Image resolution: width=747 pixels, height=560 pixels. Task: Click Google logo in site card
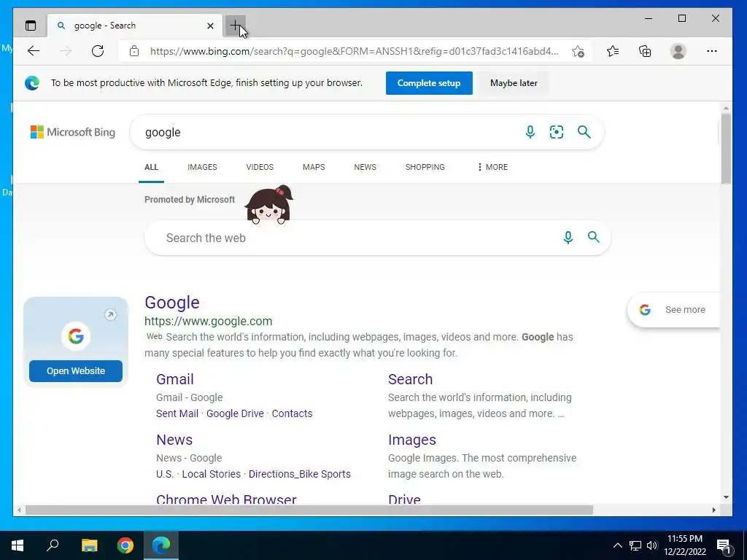[x=76, y=336]
